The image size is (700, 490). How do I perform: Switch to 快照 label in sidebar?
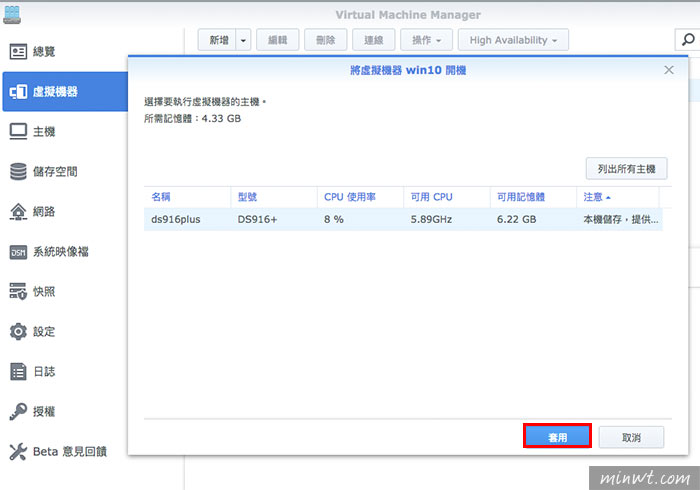(x=44, y=291)
